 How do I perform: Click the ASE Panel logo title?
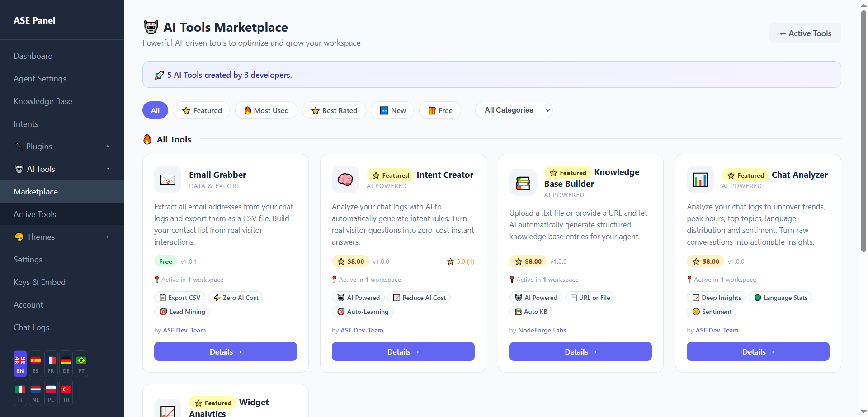[34, 20]
